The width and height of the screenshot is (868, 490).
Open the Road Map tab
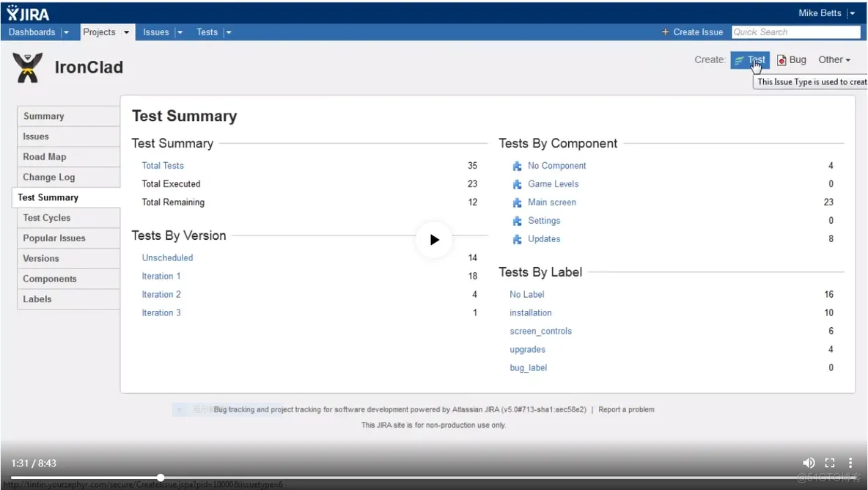coord(69,157)
